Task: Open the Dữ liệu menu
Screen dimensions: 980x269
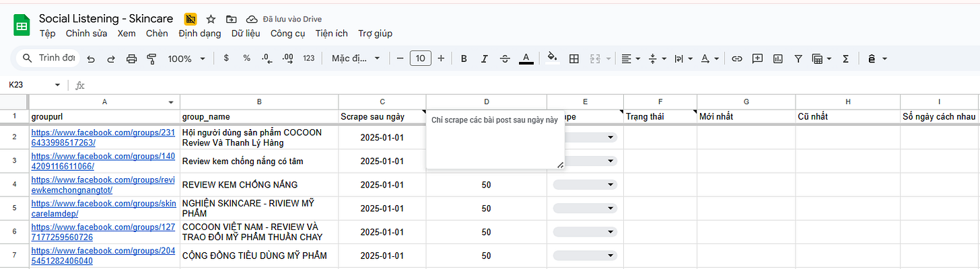Action: pos(246,34)
